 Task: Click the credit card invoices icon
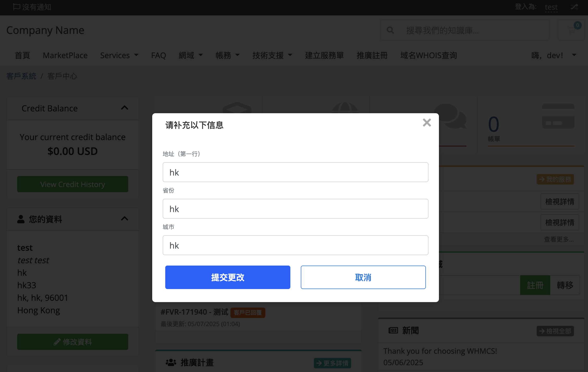(x=558, y=116)
